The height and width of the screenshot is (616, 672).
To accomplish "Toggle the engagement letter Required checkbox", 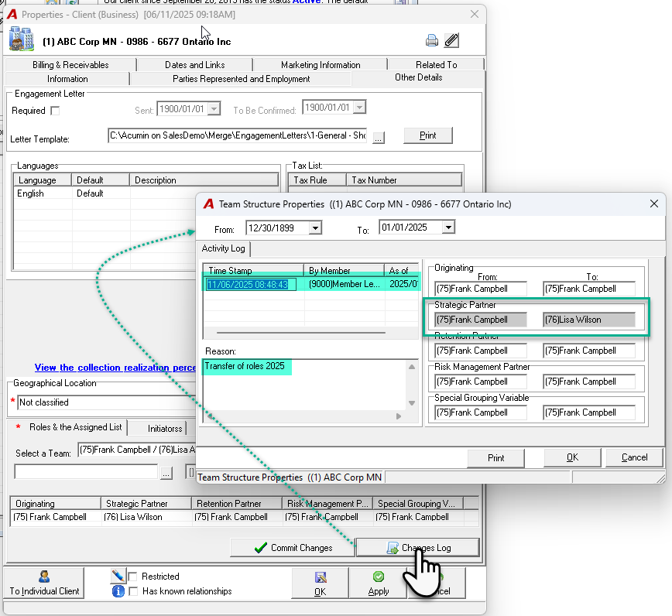I will 55,111.
